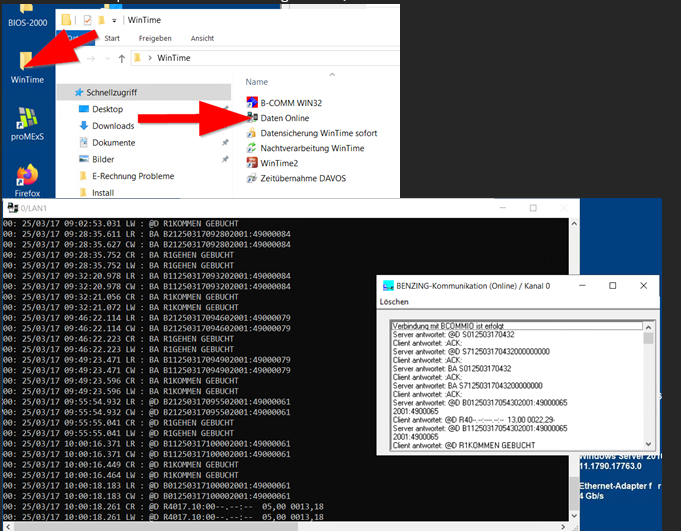Click the Name column sort chevron

click(x=332, y=75)
